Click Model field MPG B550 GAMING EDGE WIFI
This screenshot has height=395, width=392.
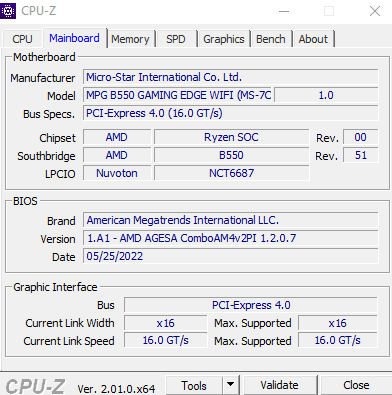[178, 95]
